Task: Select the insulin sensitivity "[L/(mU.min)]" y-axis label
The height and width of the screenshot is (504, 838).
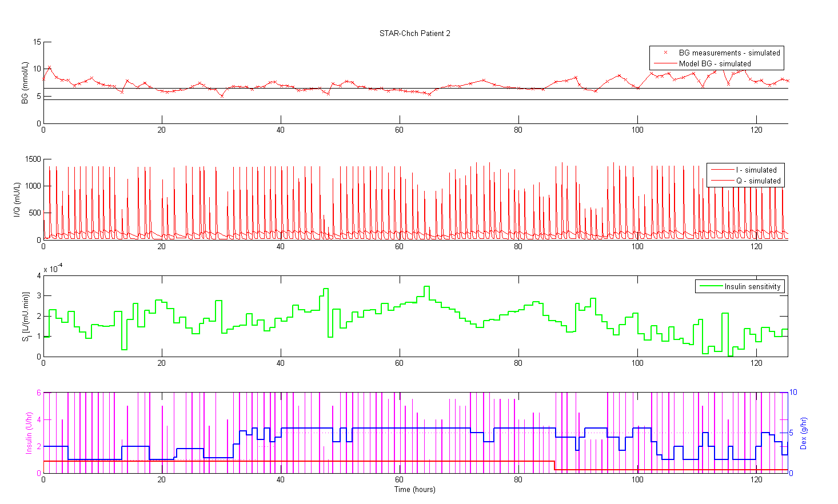Action: 26,317
